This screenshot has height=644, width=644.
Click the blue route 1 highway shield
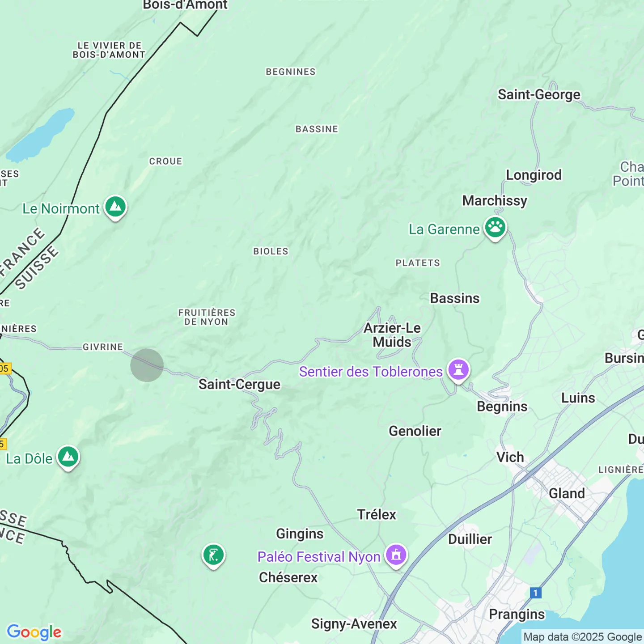click(x=535, y=593)
